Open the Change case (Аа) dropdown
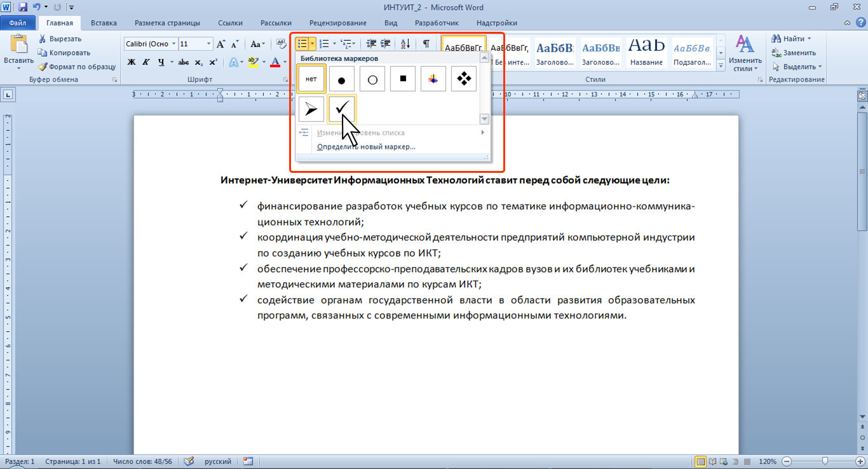The width and height of the screenshot is (868, 469). (257, 44)
